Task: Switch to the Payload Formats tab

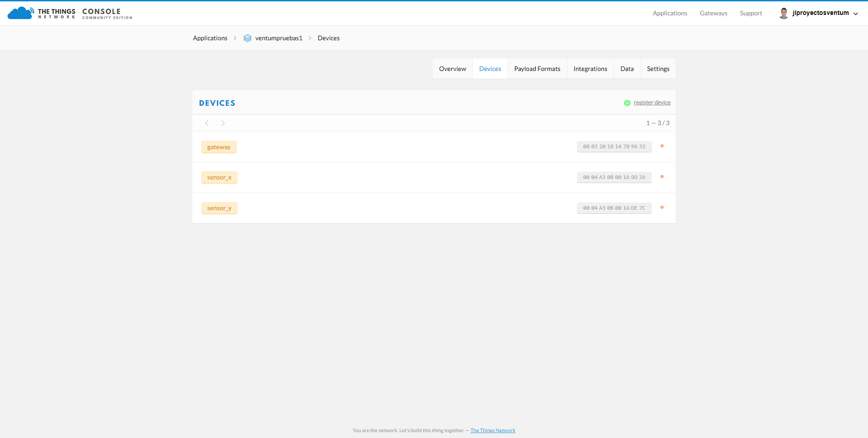Action: 537,69
